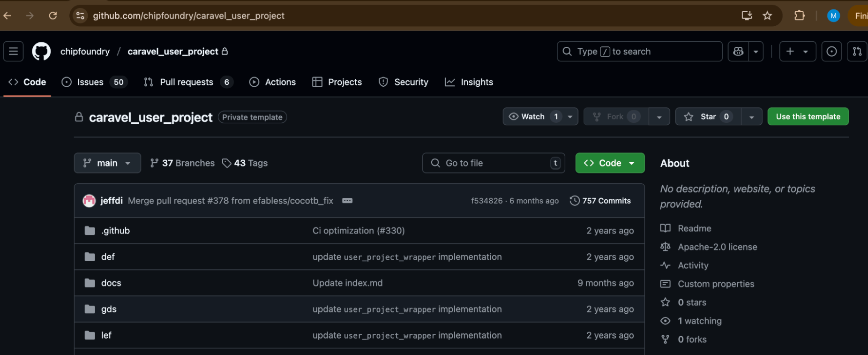Open the star lists dropdown arrow
The image size is (868, 355).
coord(752,117)
